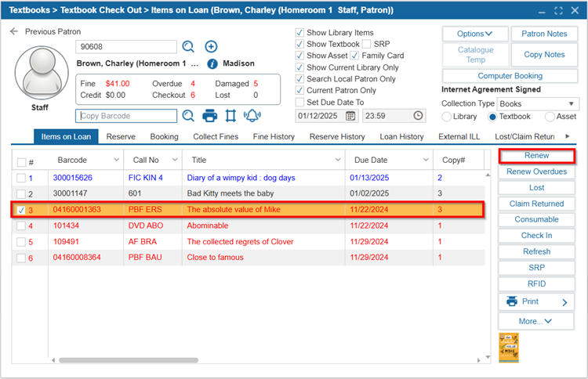This screenshot has width=588, height=379.
Task: Click the patron number field 90608
Action: tap(126, 47)
